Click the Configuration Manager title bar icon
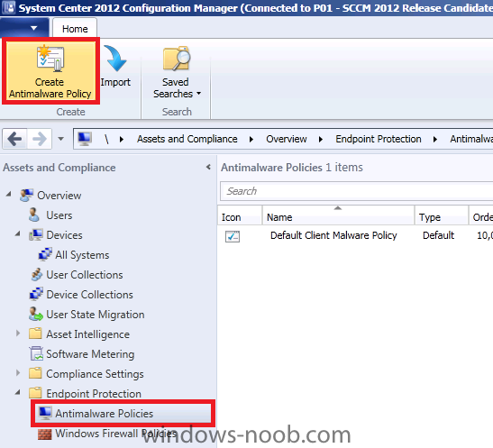This screenshot has height=448, width=493. 8,7
